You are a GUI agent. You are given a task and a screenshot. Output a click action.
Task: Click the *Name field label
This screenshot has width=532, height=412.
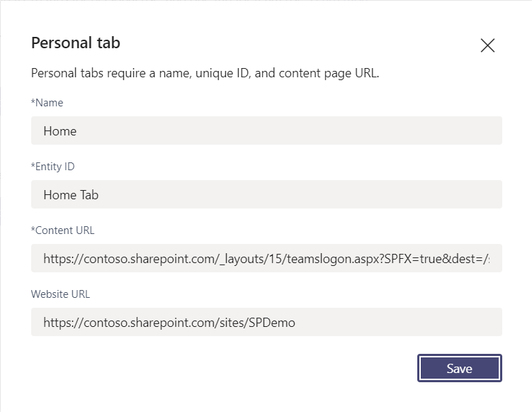click(47, 103)
